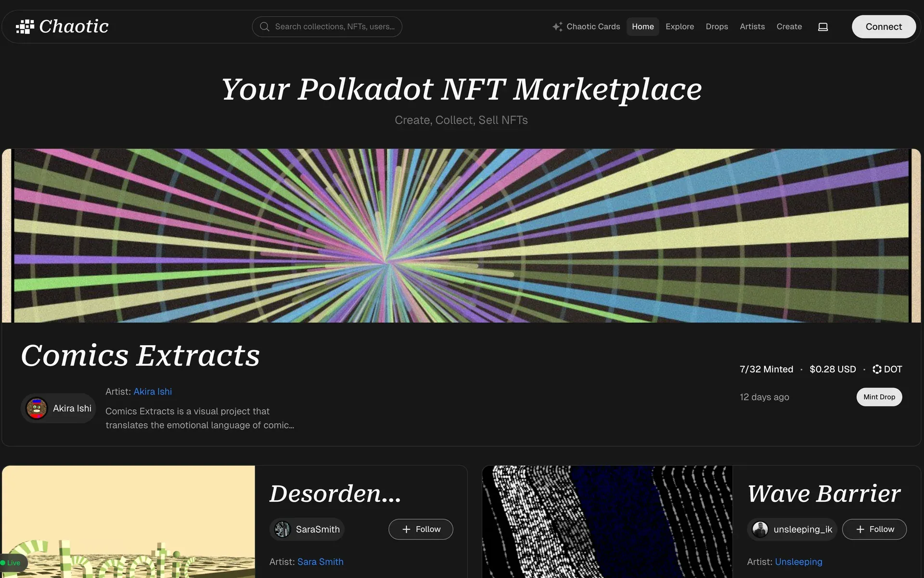Select the Home nav tab

(642, 26)
